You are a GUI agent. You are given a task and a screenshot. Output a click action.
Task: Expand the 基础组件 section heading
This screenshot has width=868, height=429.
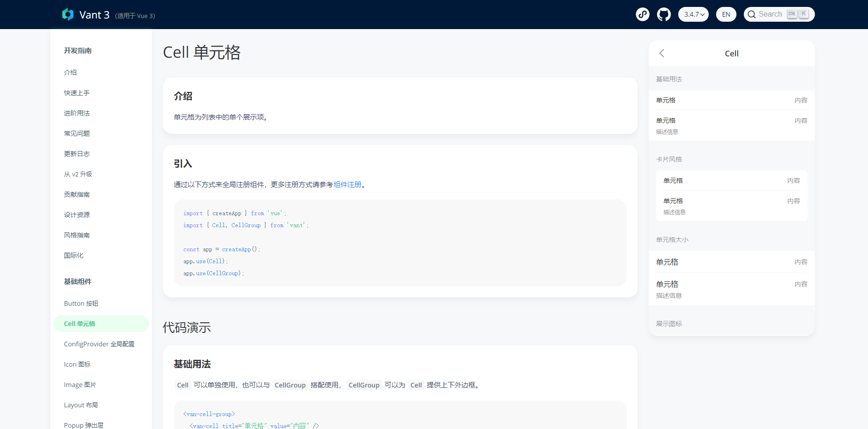[78, 282]
